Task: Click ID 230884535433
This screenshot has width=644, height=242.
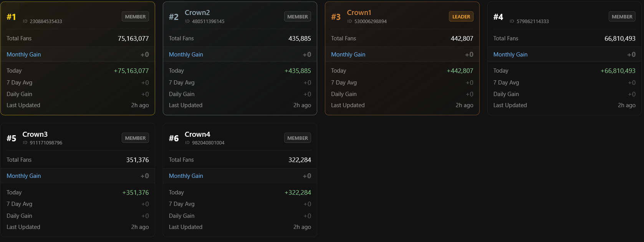Action: [42, 22]
